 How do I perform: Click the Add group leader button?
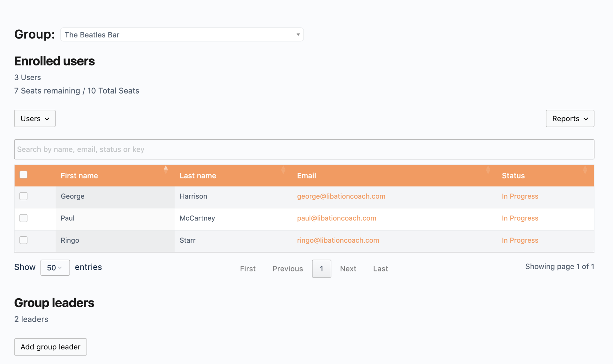point(50,347)
